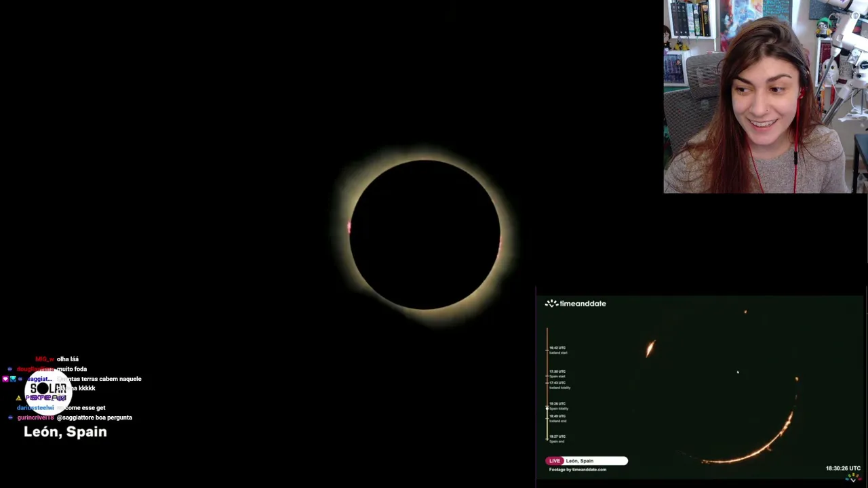The height and width of the screenshot is (488, 868).
Task: Click the mouse cursor shown in the inset video
Action: (x=738, y=372)
